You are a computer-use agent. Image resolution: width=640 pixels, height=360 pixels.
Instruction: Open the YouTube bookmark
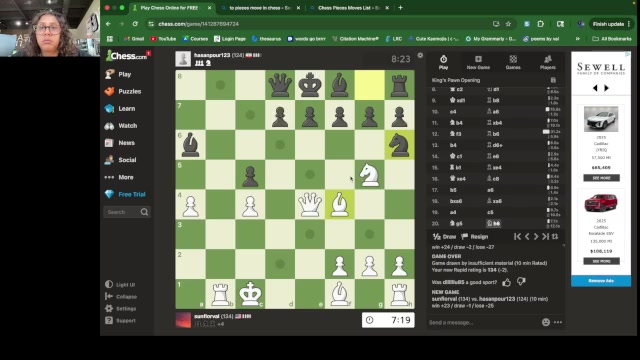pyautogui.click(x=163, y=39)
